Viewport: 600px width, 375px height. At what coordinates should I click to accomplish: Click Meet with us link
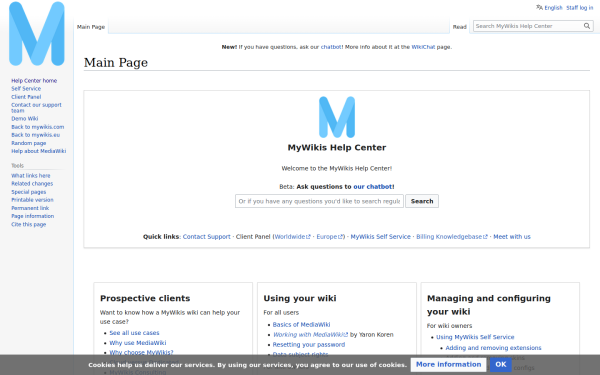coord(512,237)
